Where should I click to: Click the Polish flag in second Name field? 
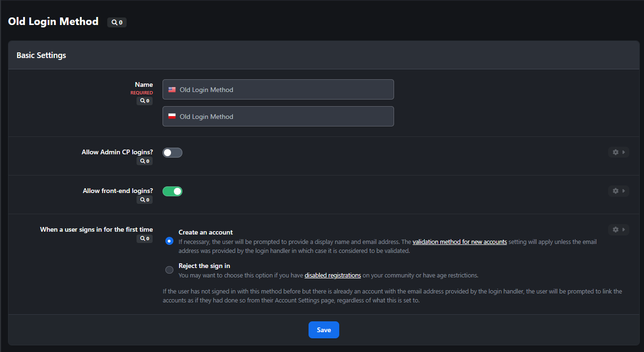tap(172, 117)
